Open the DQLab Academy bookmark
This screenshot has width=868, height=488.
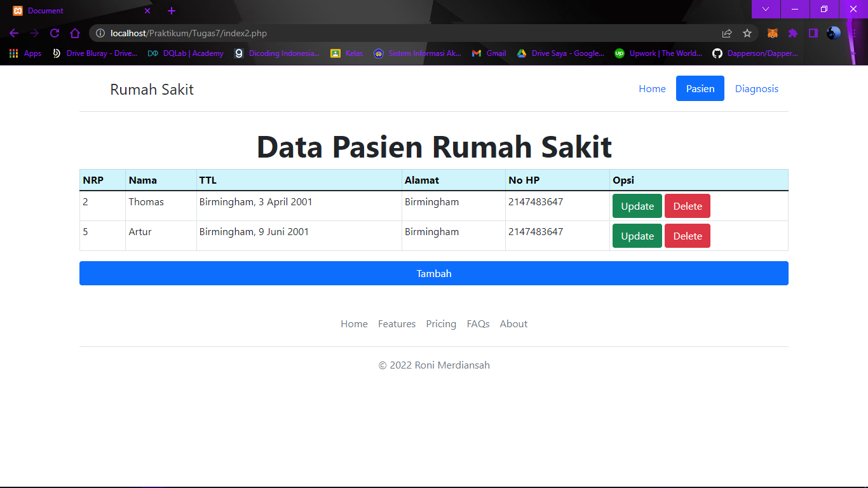click(186, 53)
